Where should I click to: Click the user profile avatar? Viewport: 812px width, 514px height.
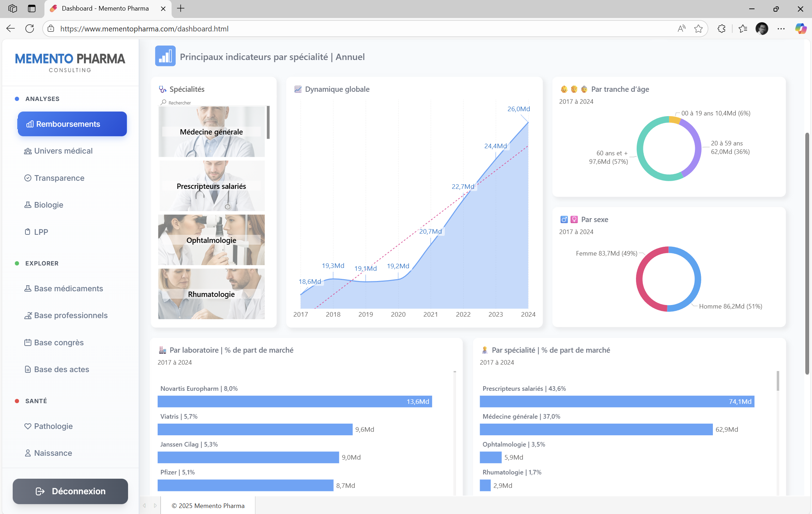[x=762, y=29]
